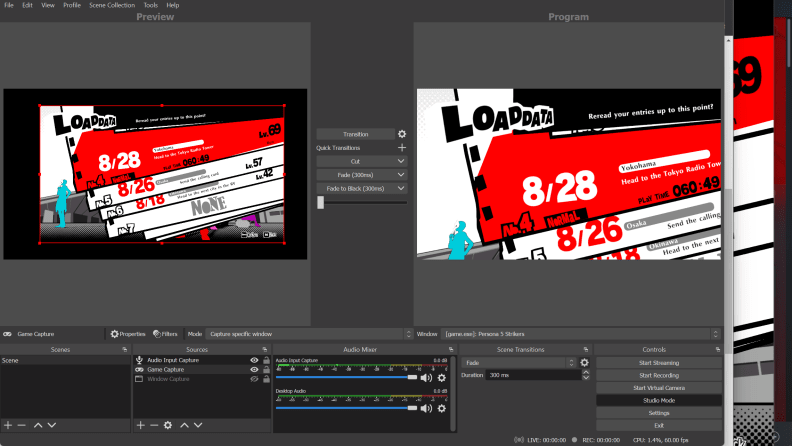Open the Profile menu
Image resolution: width=792 pixels, height=446 pixels.
coord(72,5)
